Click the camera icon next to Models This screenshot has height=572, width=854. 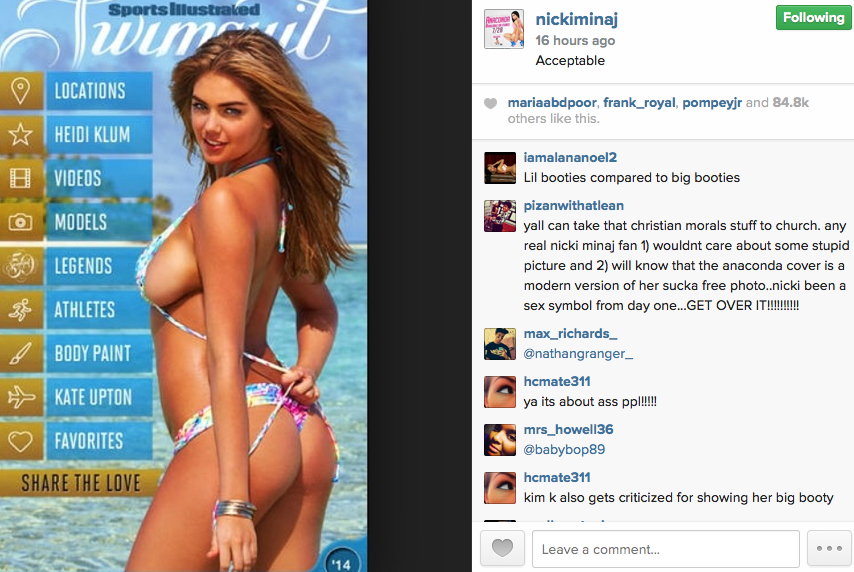coord(21,222)
